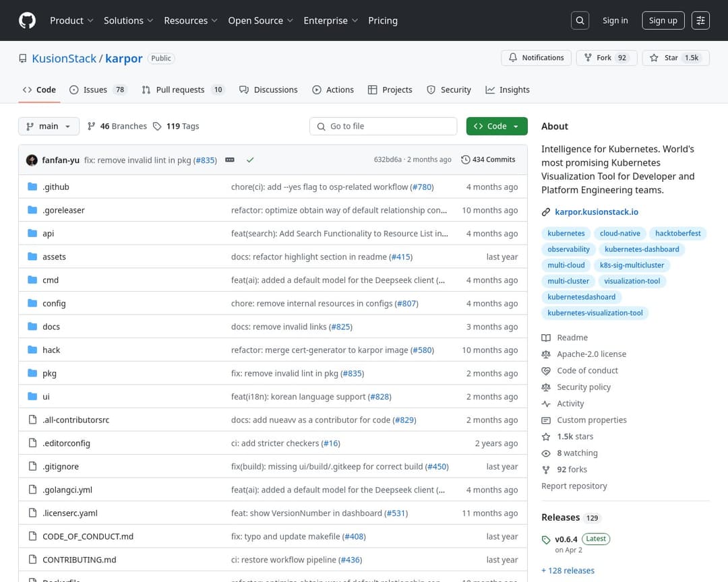Image resolution: width=728 pixels, height=582 pixels.
Task: Click the kubernetes topic tag
Action: click(566, 234)
